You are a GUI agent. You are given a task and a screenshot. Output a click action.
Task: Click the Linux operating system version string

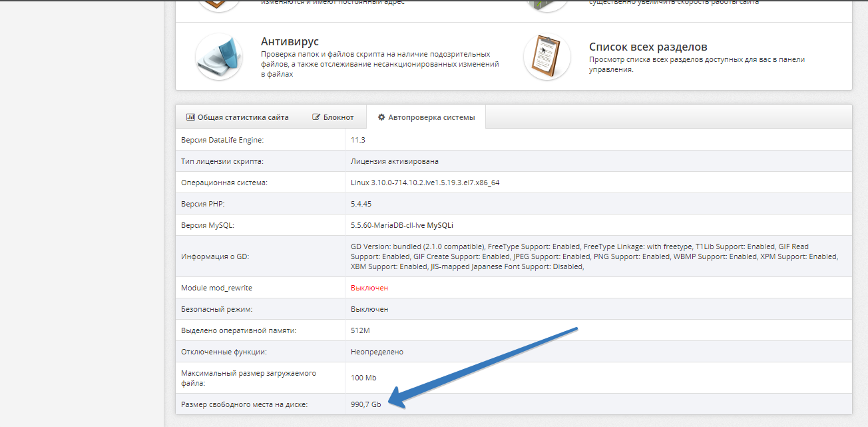click(425, 183)
